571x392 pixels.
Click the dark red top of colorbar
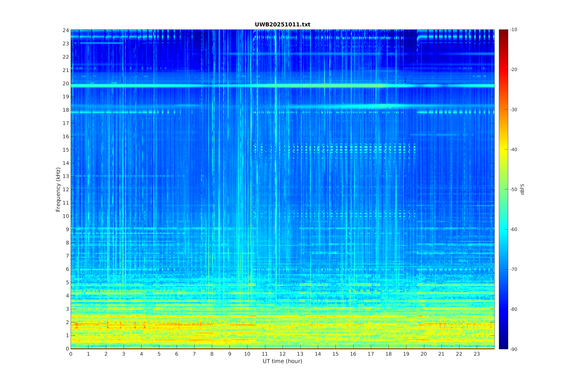[503, 31]
